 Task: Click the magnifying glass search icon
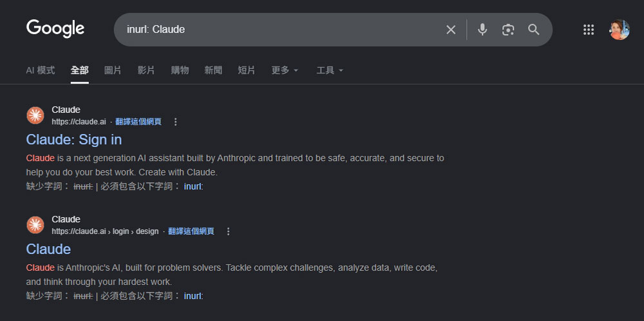pyautogui.click(x=533, y=30)
